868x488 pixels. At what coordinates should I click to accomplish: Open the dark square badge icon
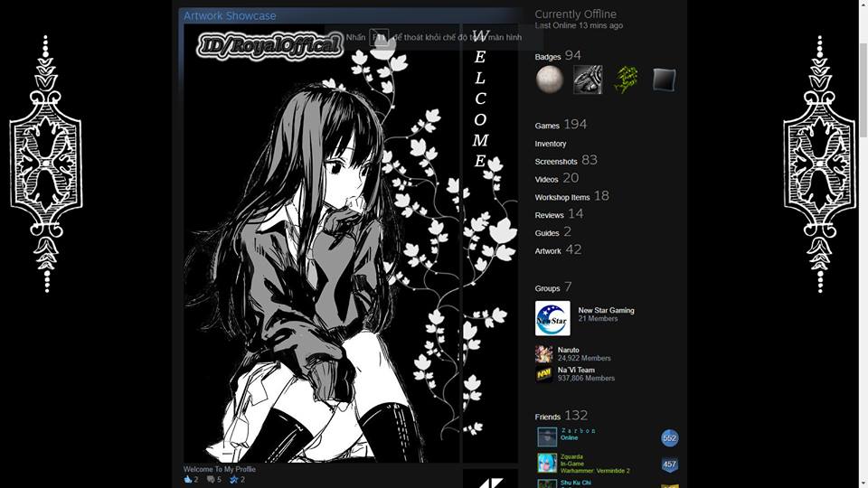pyautogui.click(x=664, y=80)
